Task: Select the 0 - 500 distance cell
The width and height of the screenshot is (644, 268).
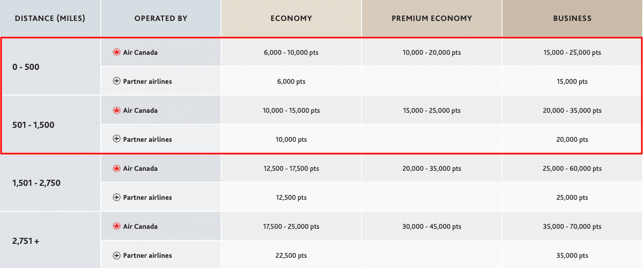Action: coord(26,67)
